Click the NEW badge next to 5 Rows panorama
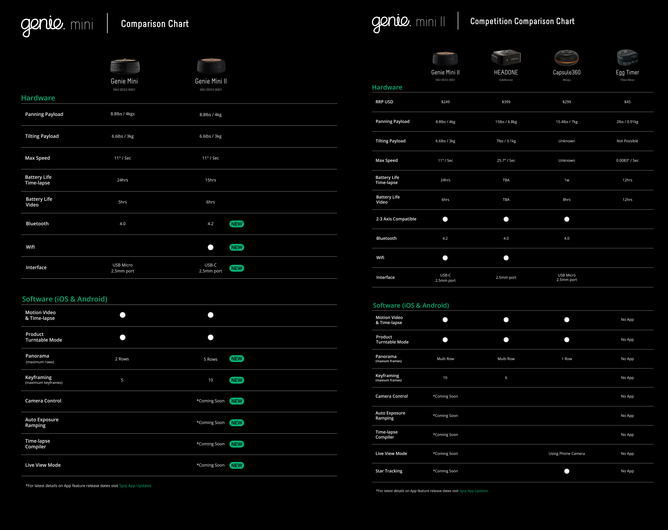Viewport: 668px width, 530px height. click(237, 358)
